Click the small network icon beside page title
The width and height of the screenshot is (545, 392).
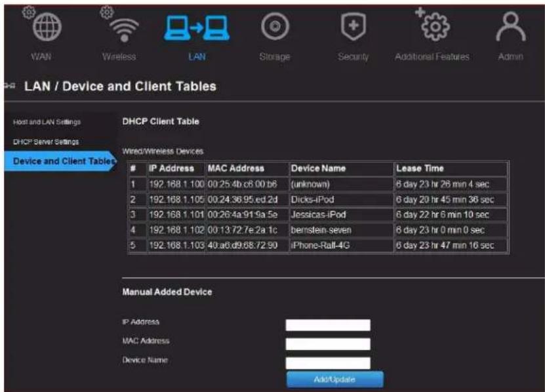click(10, 85)
